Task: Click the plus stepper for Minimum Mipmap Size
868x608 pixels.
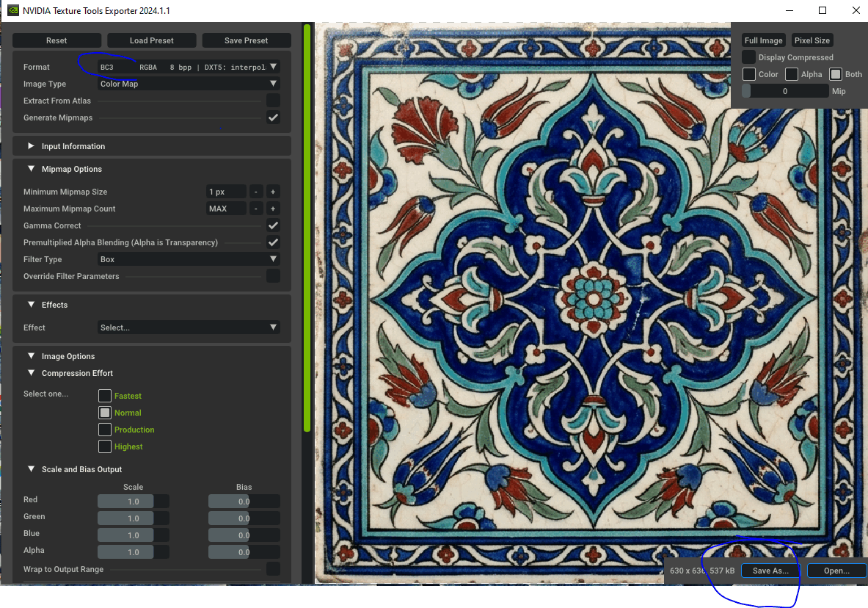Action: pyautogui.click(x=273, y=192)
